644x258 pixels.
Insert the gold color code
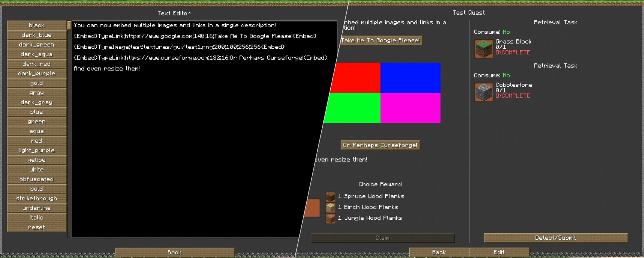click(37, 83)
